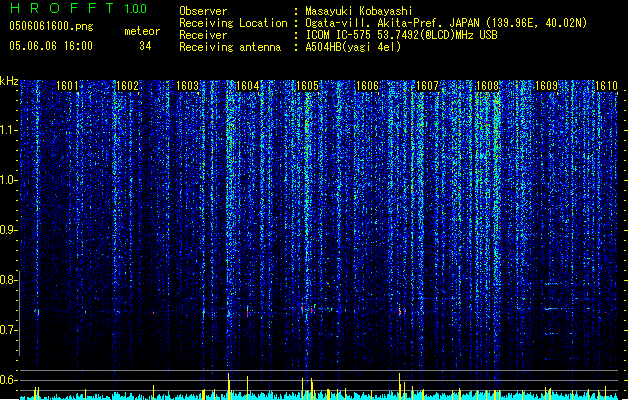This screenshot has height=400, width=629.
Task: Click the 1601 time marker
Action: [x=67, y=86]
